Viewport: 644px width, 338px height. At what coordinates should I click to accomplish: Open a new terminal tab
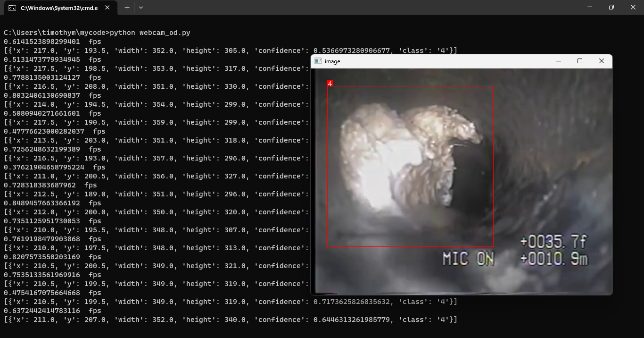[127, 8]
